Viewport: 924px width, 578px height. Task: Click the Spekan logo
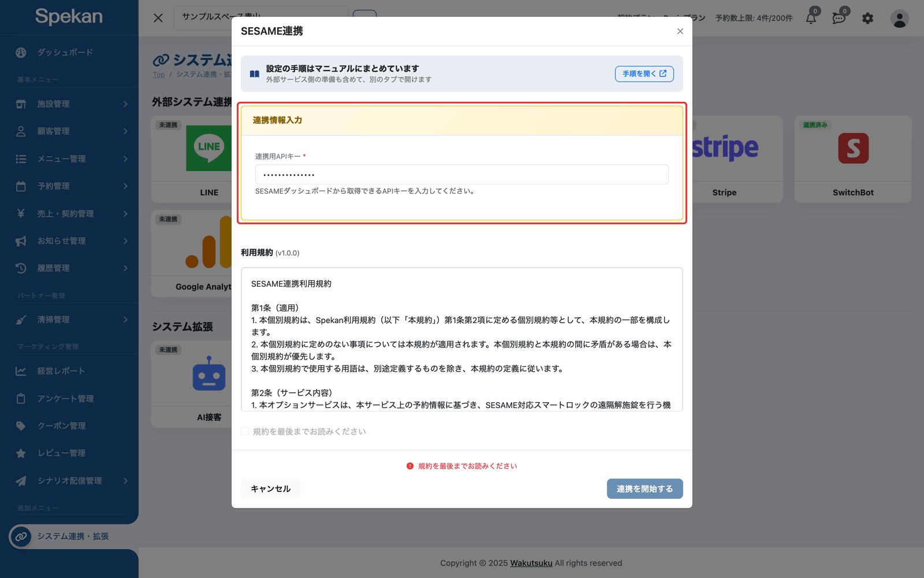coord(69,16)
